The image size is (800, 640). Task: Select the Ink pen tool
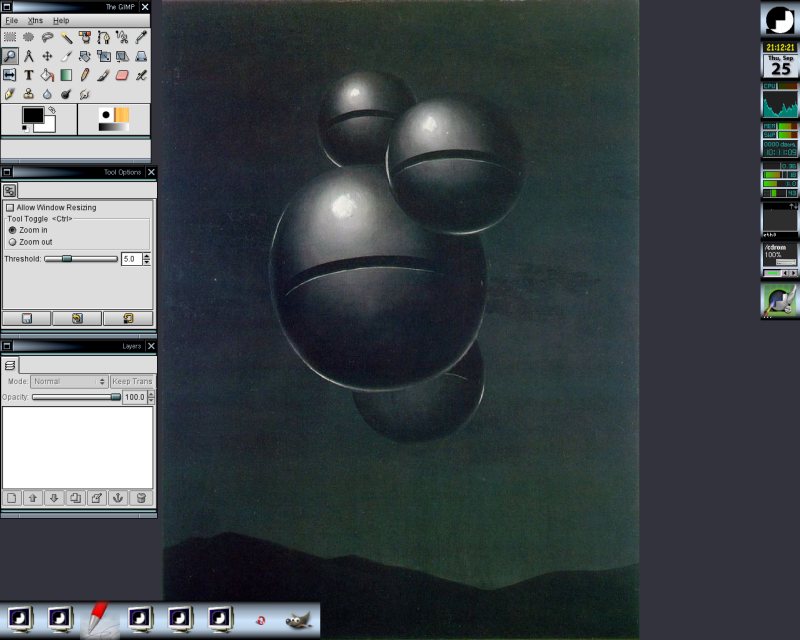click(10, 94)
